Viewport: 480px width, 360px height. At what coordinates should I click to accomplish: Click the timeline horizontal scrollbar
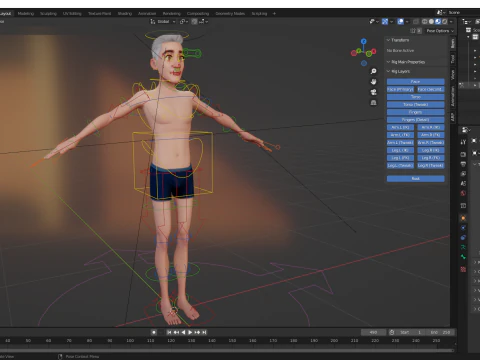[227, 350]
